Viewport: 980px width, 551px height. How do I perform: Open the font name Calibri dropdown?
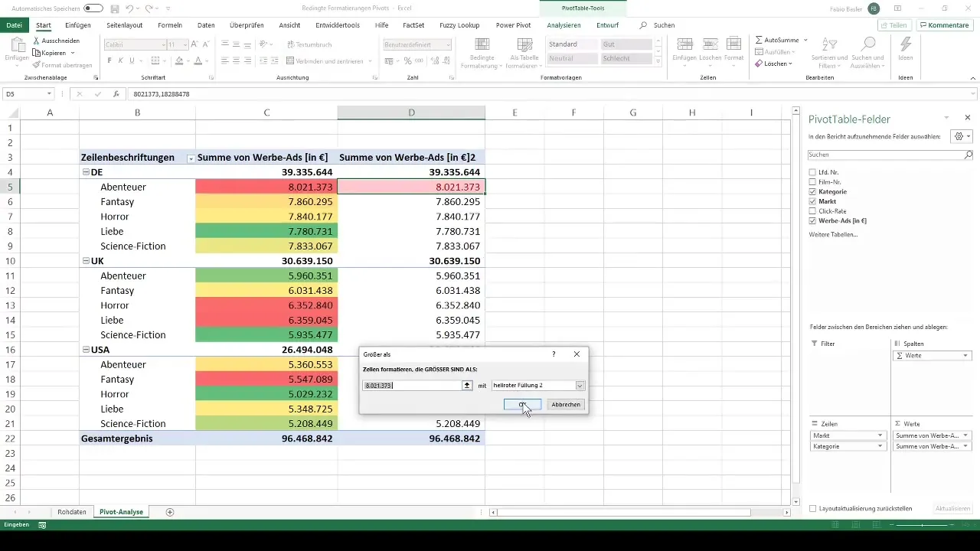[162, 44]
